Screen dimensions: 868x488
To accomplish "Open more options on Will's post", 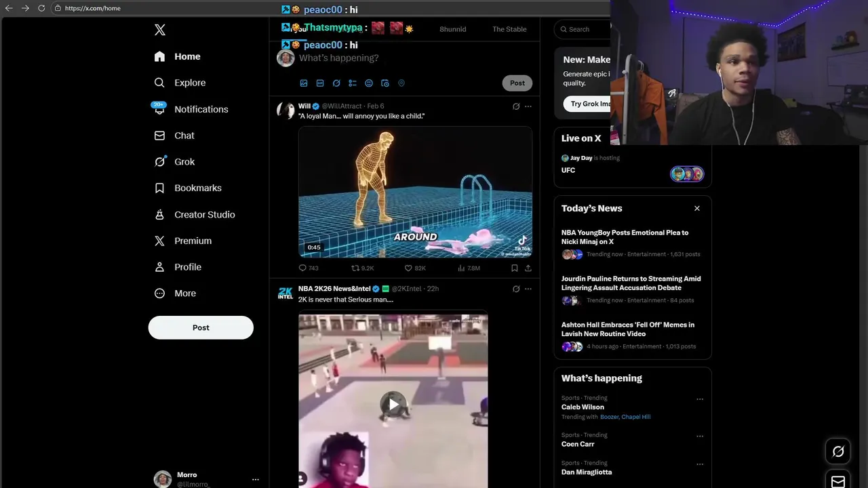I will point(528,106).
